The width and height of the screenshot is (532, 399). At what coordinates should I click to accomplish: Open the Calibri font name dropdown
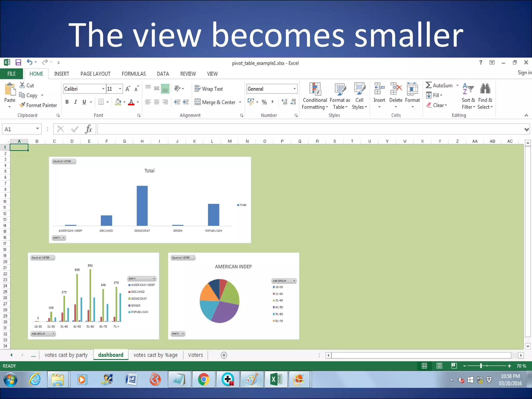[x=103, y=89]
